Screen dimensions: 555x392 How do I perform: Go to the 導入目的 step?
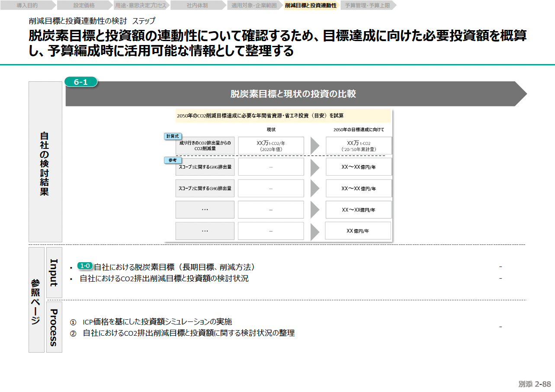coord(27,6)
